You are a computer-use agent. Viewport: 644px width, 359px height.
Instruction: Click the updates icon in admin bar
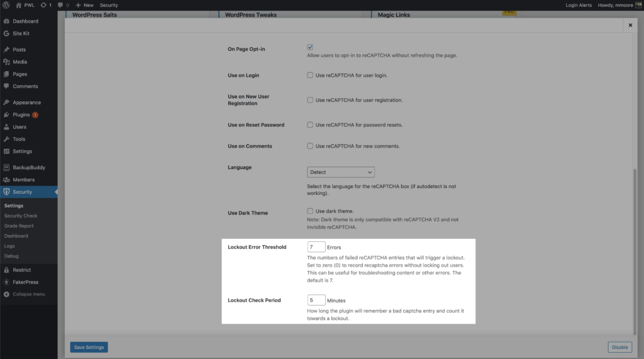point(43,5)
